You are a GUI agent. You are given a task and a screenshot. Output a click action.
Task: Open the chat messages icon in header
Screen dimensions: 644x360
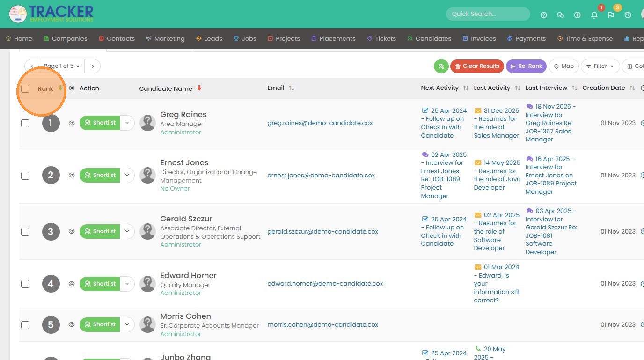point(560,15)
